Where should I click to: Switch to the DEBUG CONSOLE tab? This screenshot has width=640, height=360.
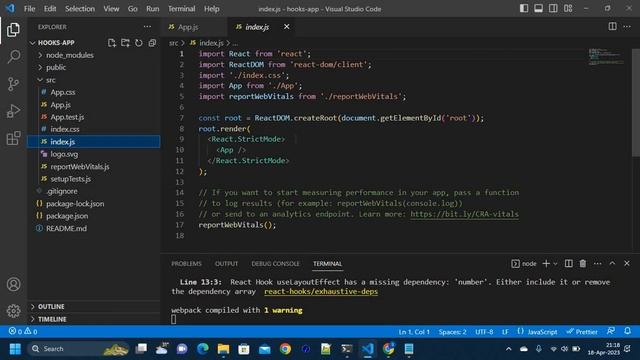tap(276, 264)
